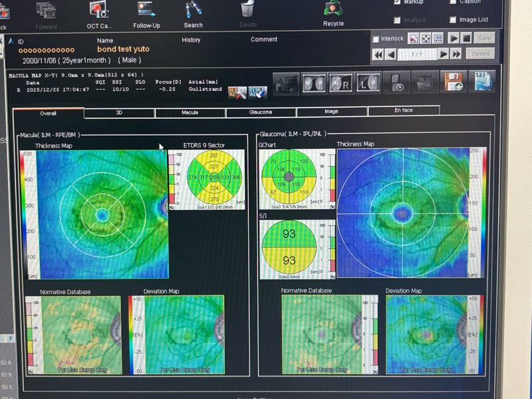Screen dimensions: 532x399
Task: Switch to the En face tab
Action: click(x=403, y=111)
